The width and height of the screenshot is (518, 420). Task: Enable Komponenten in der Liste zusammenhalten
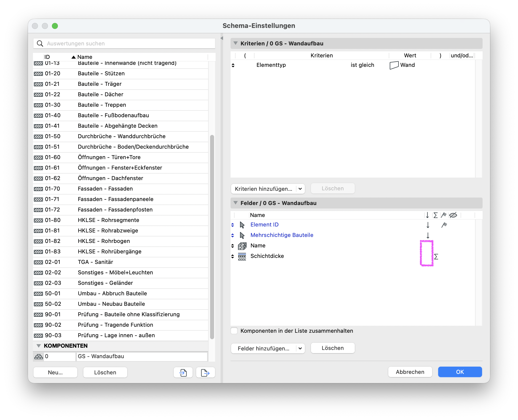point(234,331)
